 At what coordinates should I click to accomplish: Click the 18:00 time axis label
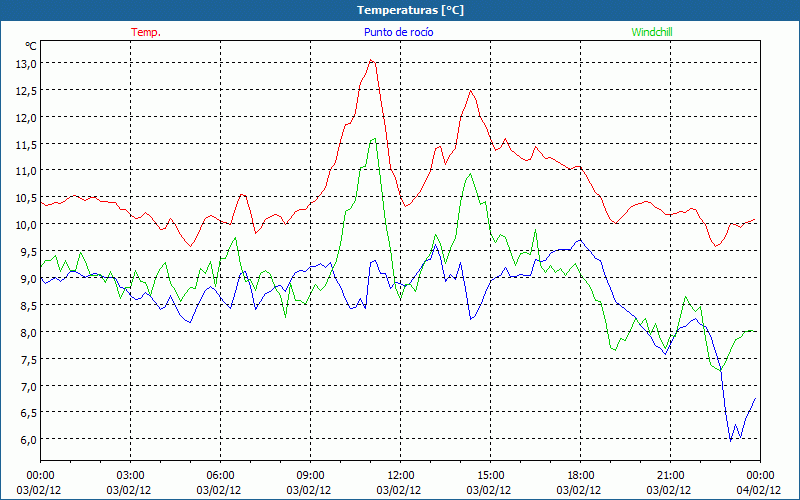tap(581, 476)
